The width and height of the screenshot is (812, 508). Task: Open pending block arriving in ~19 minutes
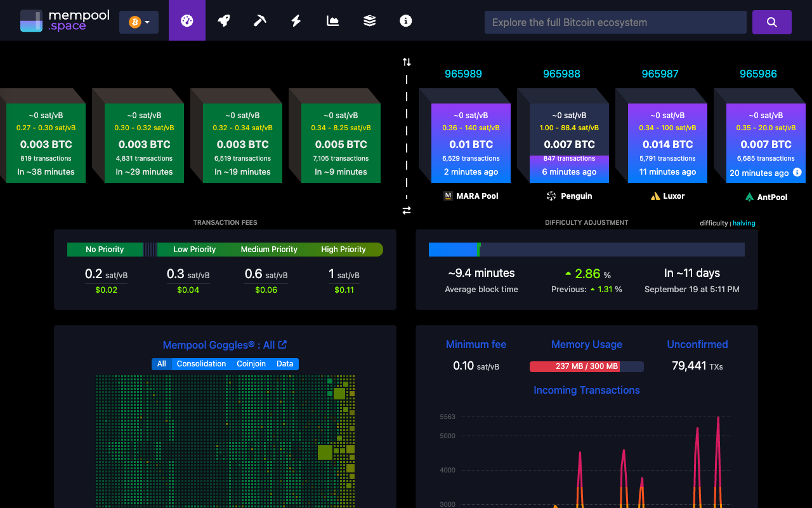pos(242,144)
